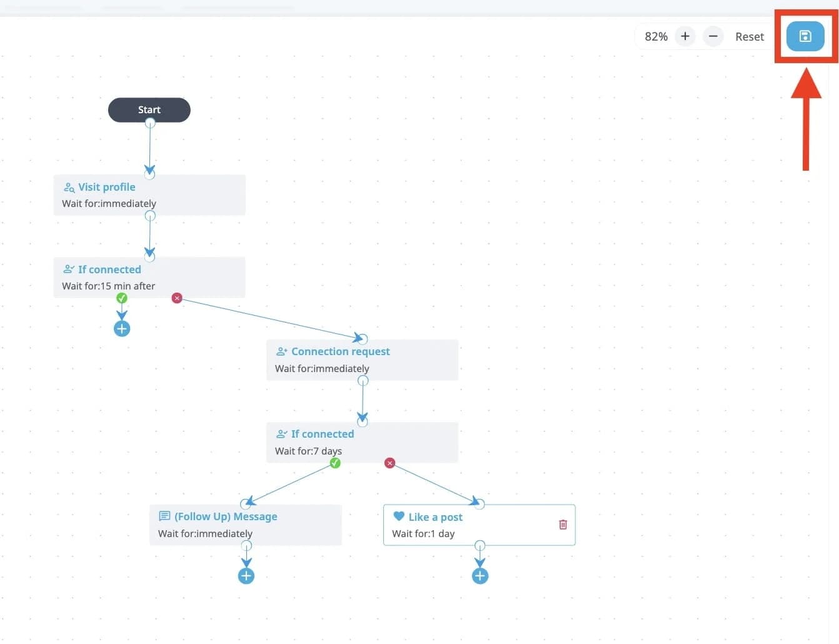Click the 82% zoom level text
The image size is (839, 644).
click(x=656, y=37)
